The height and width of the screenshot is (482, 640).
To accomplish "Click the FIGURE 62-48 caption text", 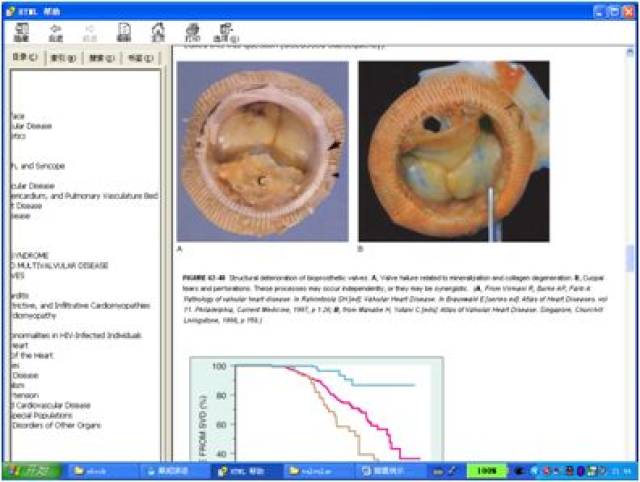I will (x=396, y=299).
